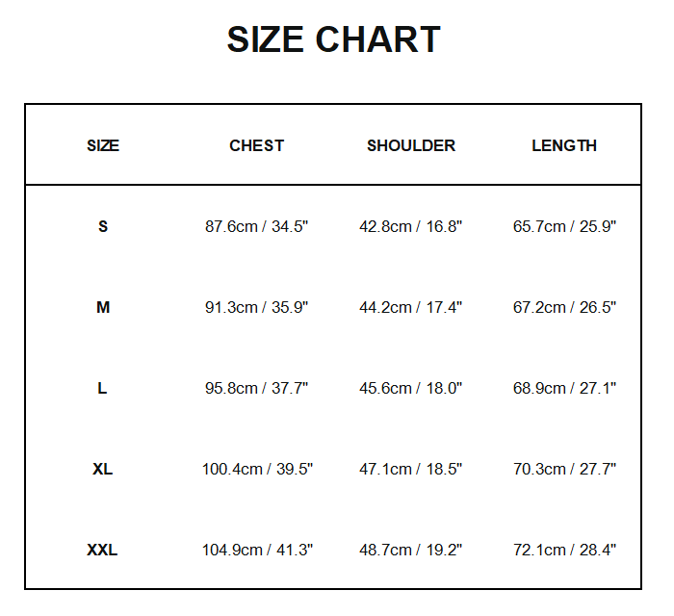Click the SIZE CHART title
This screenshot has height=616, width=674.
tap(333, 40)
